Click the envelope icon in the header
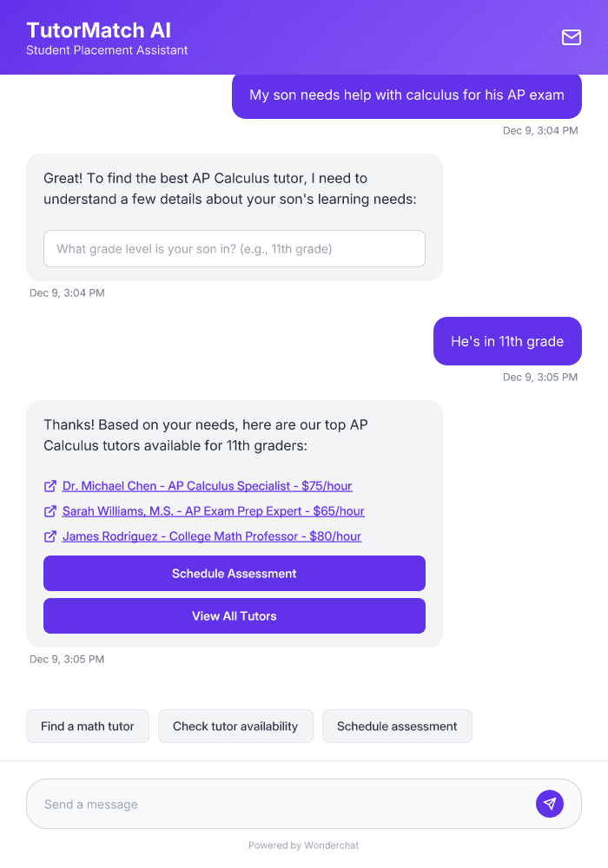Viewport: 608px width, 868px height. (571, 38)
